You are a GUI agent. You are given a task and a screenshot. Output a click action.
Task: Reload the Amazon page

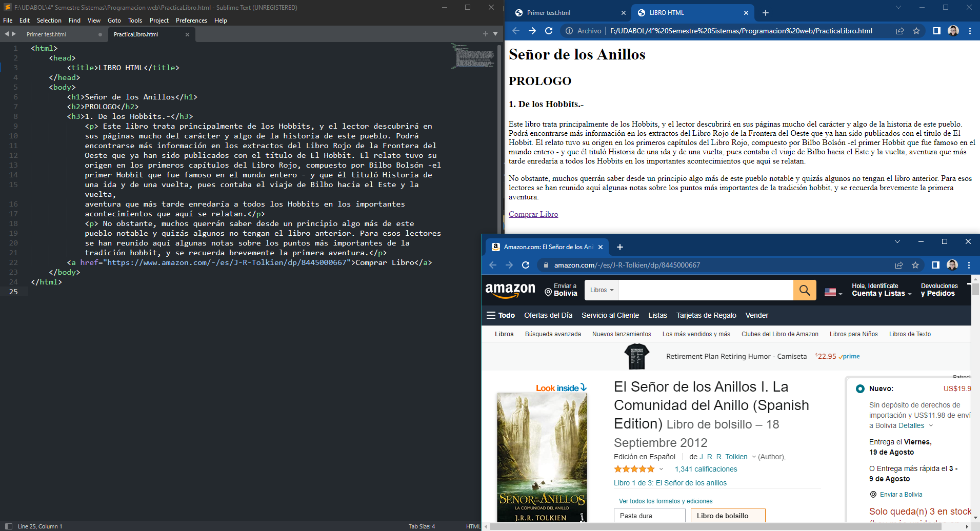pos(526,265)
